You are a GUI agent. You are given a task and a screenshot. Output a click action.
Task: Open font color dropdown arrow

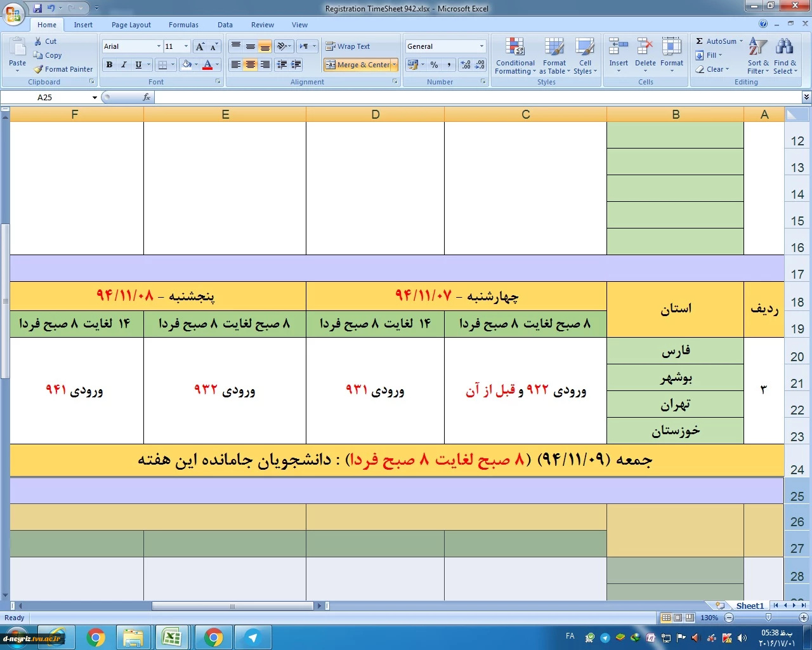coord(217,65)
